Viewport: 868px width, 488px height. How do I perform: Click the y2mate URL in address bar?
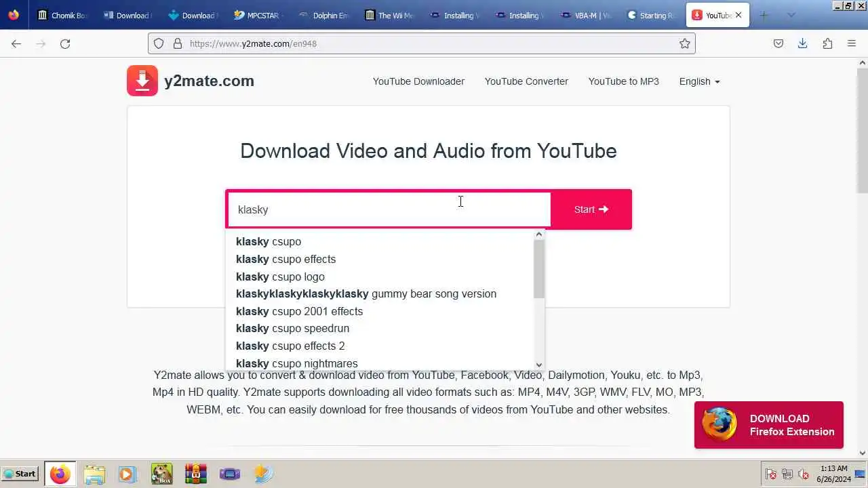tap(253, 43)
